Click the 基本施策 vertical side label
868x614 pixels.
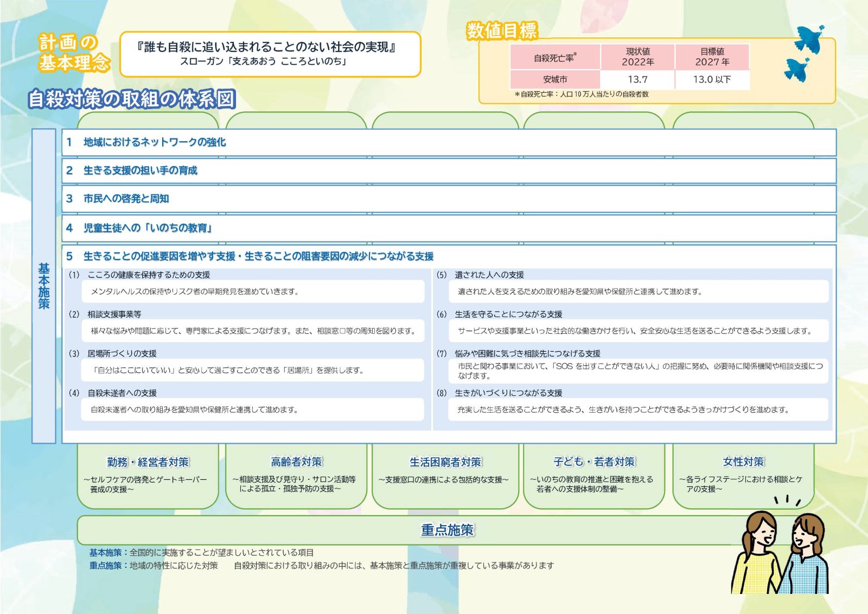coord(44,286)
